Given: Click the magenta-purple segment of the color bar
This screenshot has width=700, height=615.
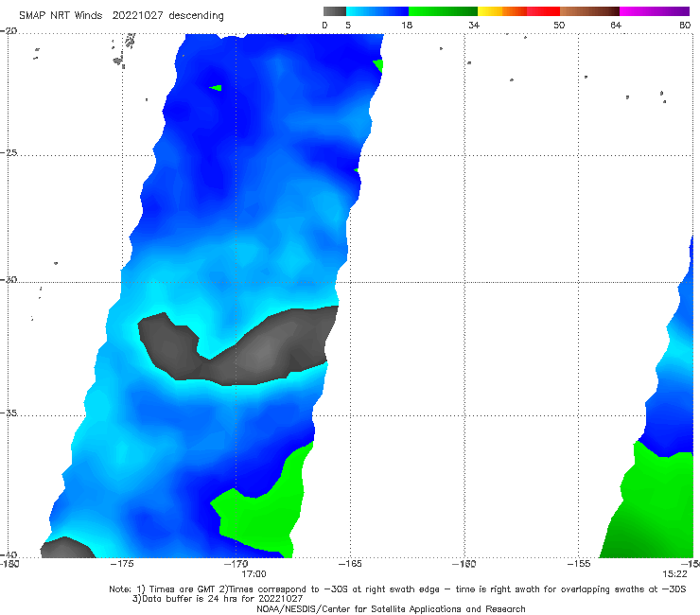Looking at the screenshot, I should coord(655,11).
